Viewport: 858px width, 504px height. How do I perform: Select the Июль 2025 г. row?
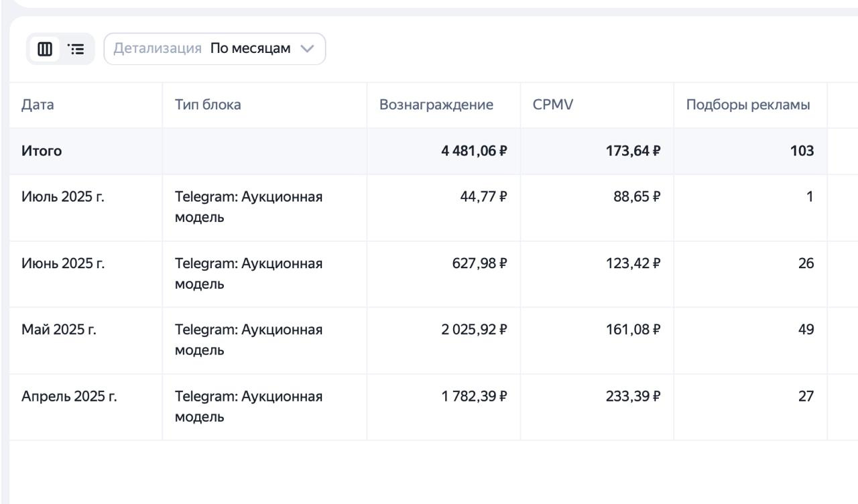coord(63,197)
